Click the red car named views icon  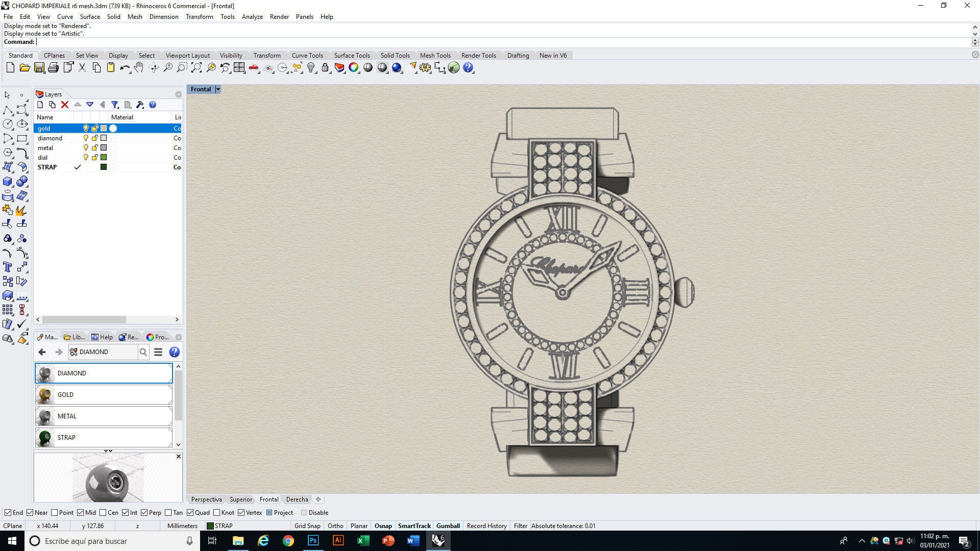click(x=254, y=67)
